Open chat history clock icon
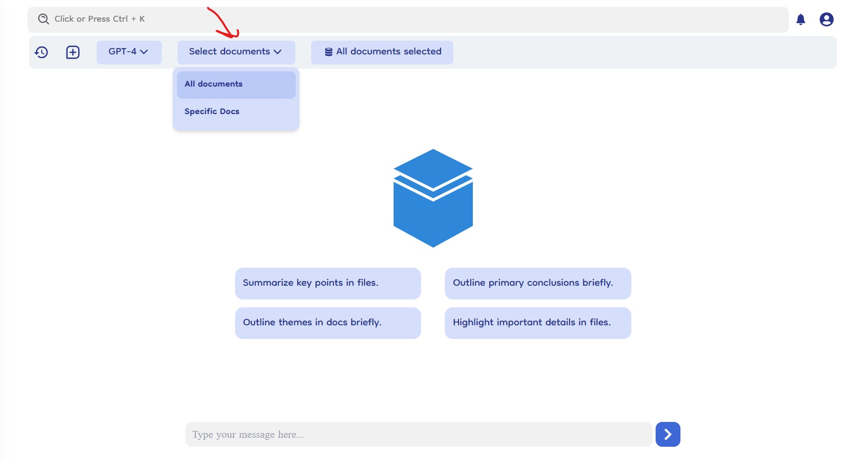The height and width of the screenshot is (461, 868). coord(41,52)
